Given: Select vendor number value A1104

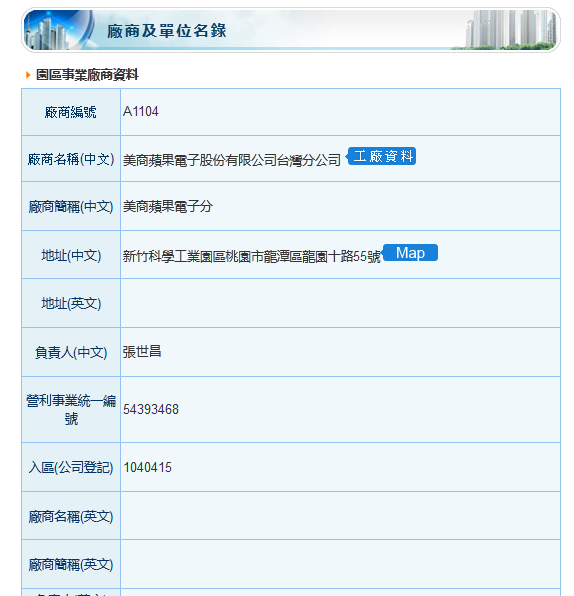Looking at the screenshot, I should pos(141,111).
